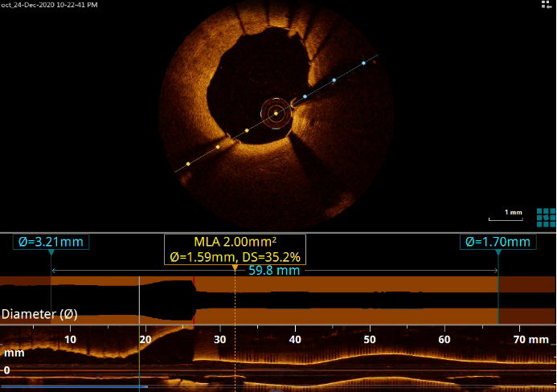Click the teal triangle under Ø=1.70mm
The width and height of the screenshot is (557, 392).
(498, 252)
